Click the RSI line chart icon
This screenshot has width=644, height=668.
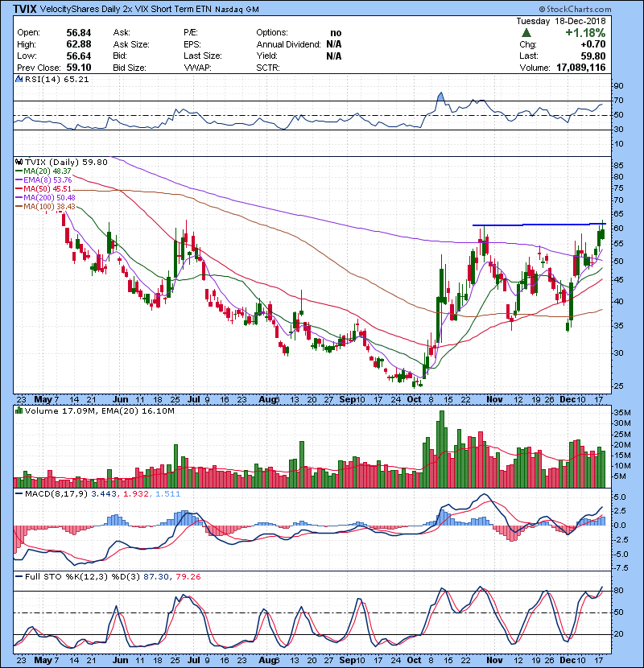click(x=19, y=79)
